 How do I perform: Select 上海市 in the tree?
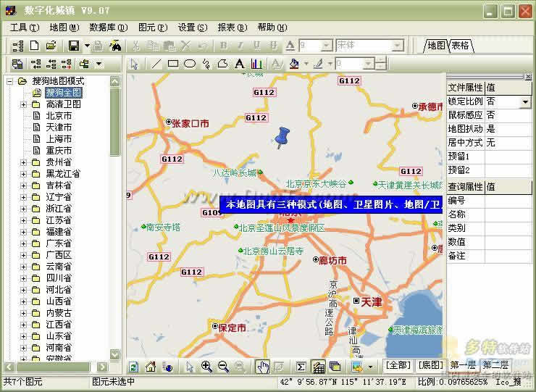pos(59,139)
